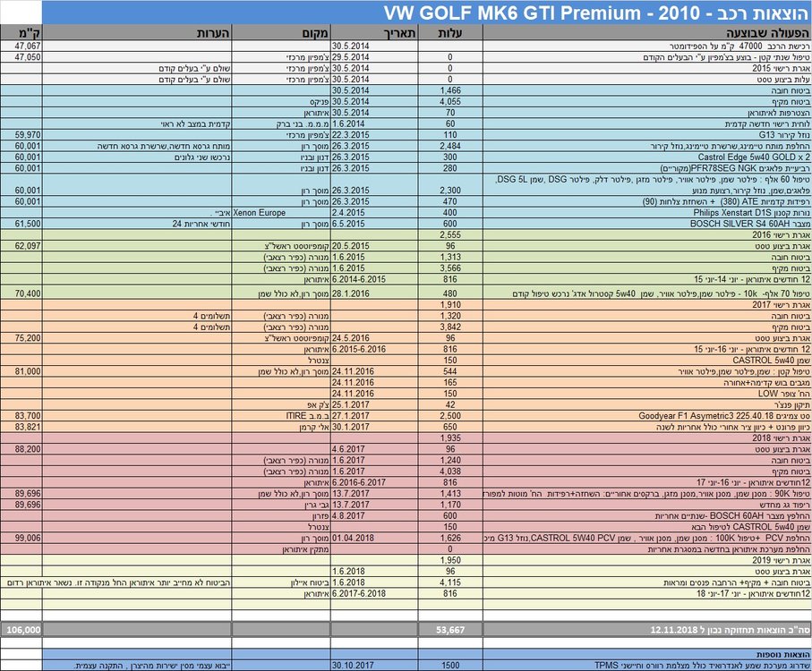Select the odometer cell "75,200"

tap(21, 338)
